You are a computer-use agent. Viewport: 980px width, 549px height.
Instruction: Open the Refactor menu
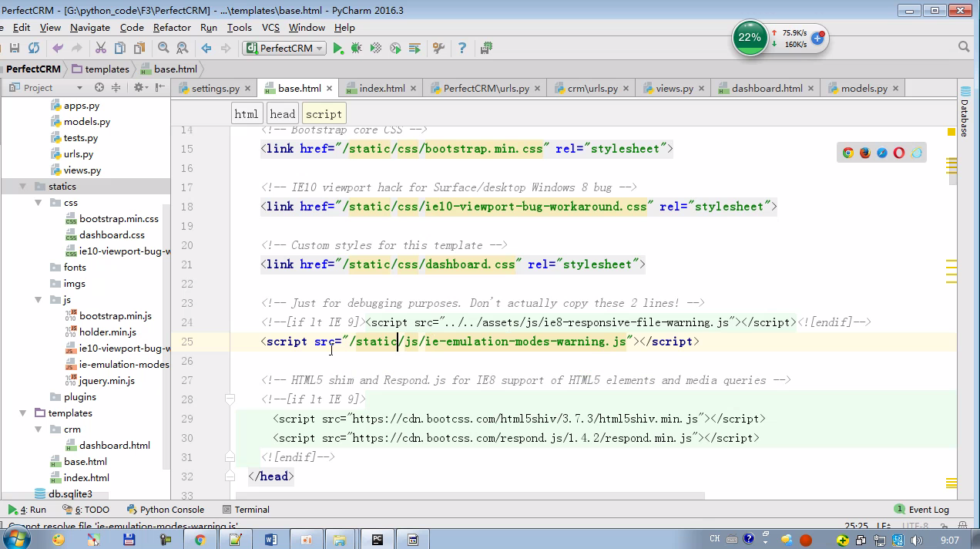coord(172,27)
